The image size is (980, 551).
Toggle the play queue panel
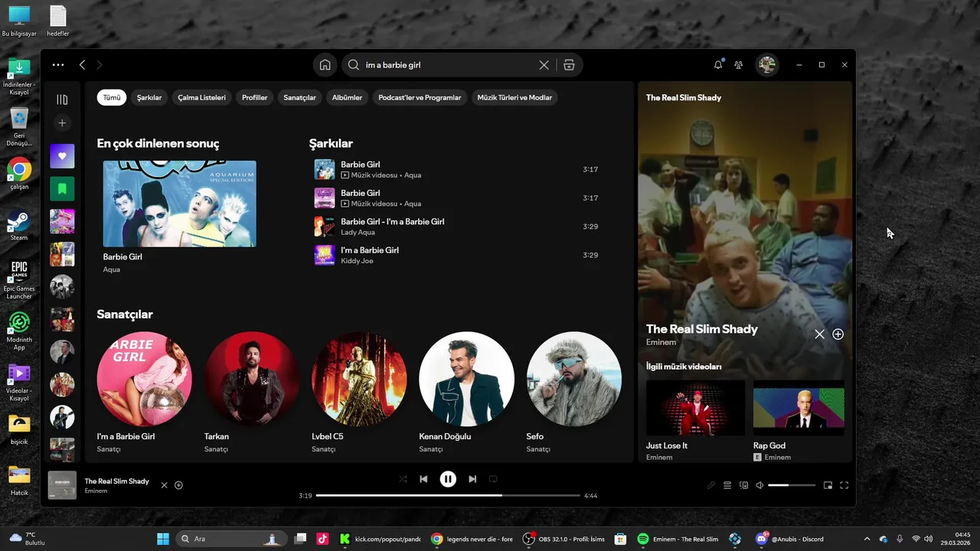click(x=727, y=485)
